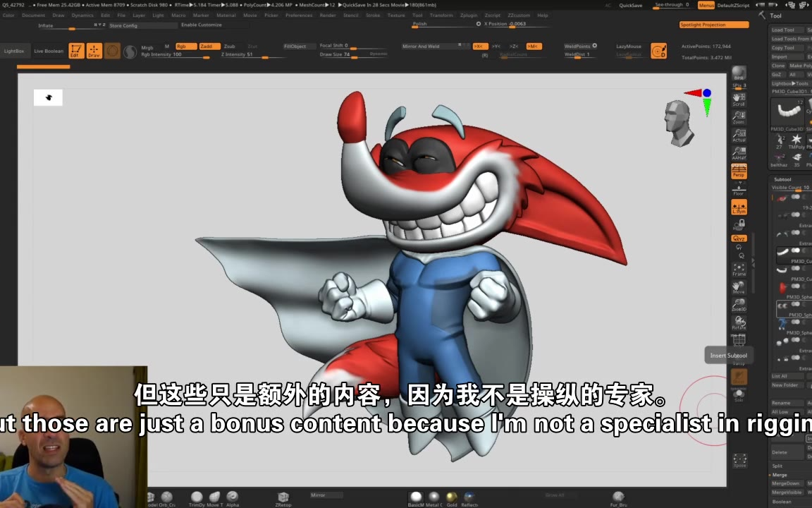The image size is (812, 508).
Task: Click the brush sphere icon beside Draw
Action: (112, 51)
